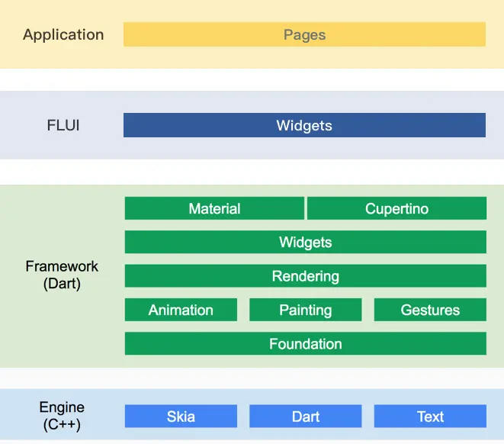504x444 pixels.
Task: Select the green Material block
Action: click(x=214, y=208)
